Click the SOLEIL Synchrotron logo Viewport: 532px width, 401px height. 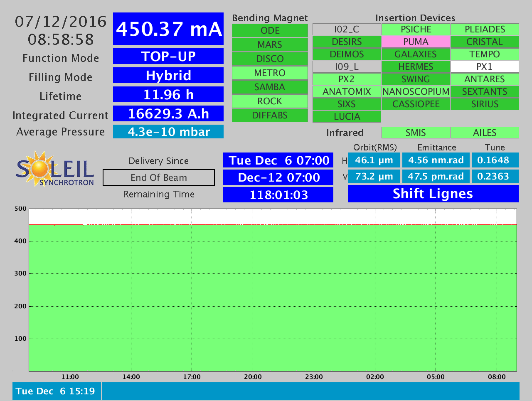click(55, 169)
